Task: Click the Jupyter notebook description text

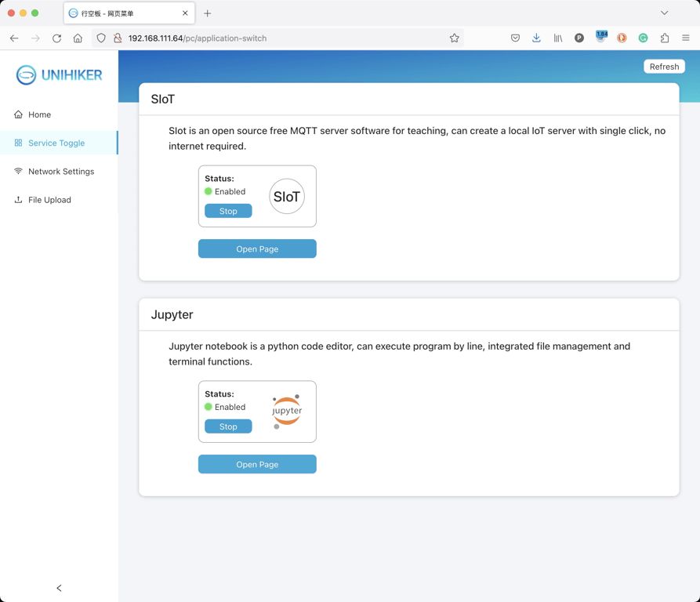Action: pos(400,354)
